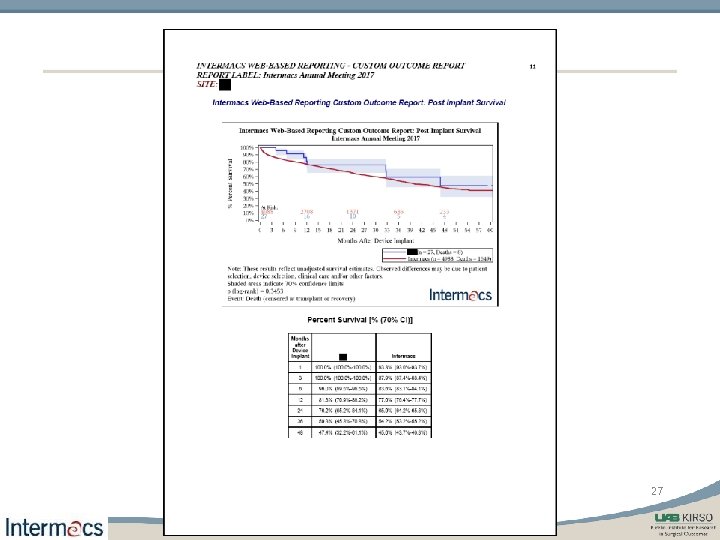The image size is (720, 540).
Task: Click the month 48 row label in table
Action: coord(300,433)
